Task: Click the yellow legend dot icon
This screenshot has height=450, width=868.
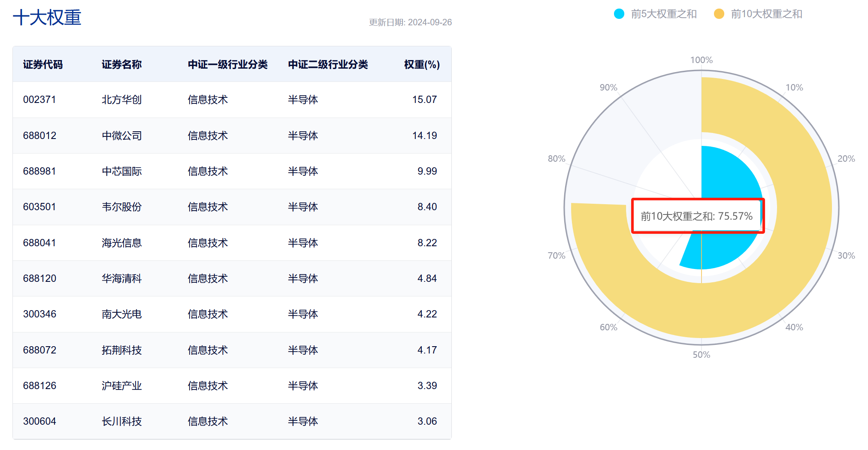Action: pos(719,14)
